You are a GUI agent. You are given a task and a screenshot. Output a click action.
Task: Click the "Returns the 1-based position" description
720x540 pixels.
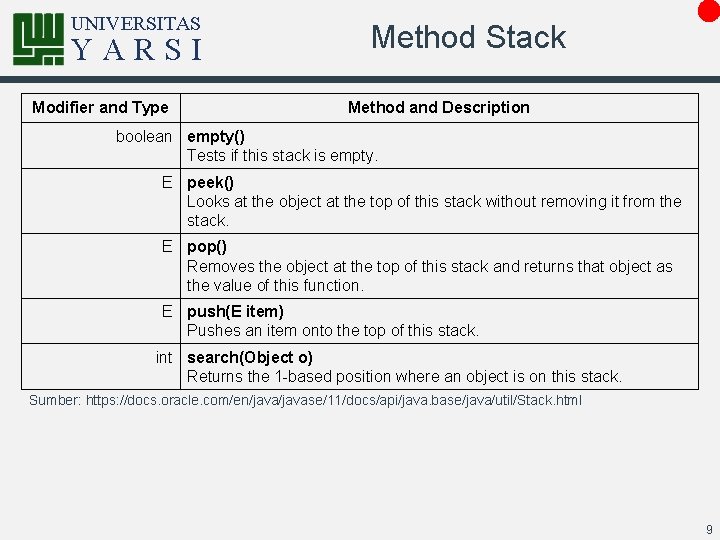pyautogui.click(x=405, y=377)
